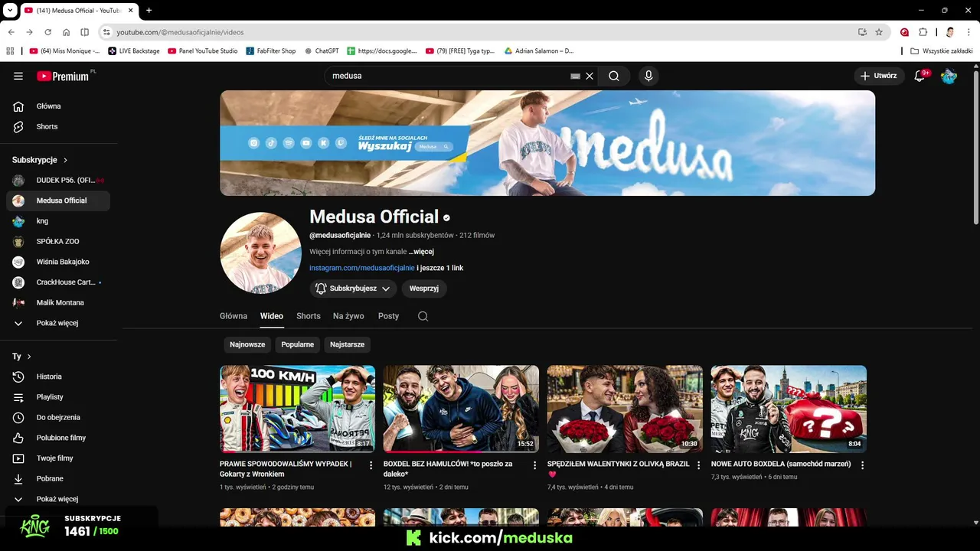Go back with browser back arrow
The width and height of the screenshot is (980, 551).
(x=11, y=32)
